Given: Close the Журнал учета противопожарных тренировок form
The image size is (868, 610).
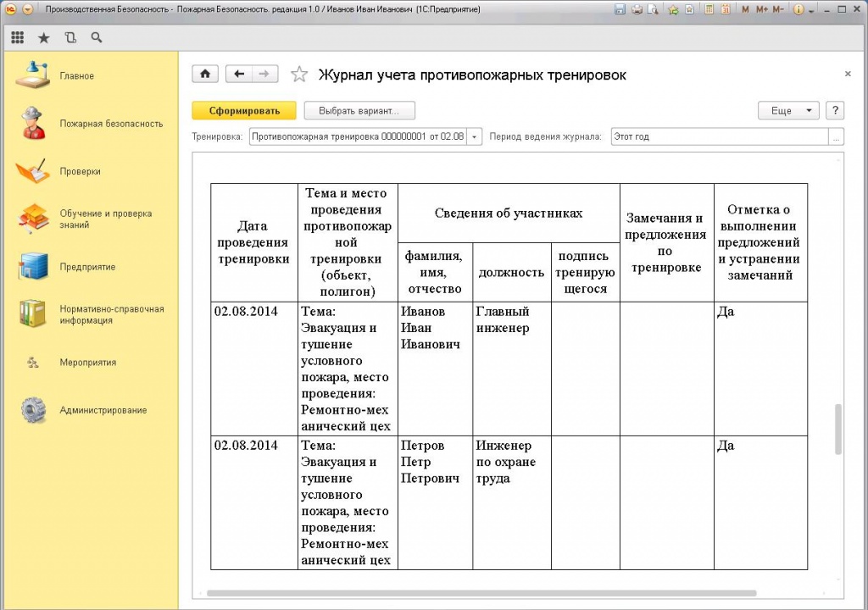Looking at the screenshot, I should pos(848,74).
